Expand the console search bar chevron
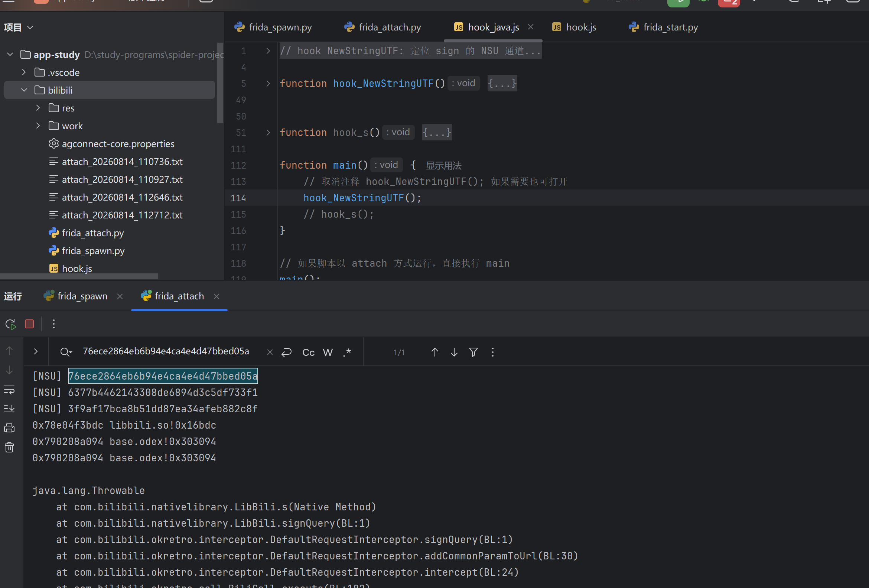The width and height of the screenshot is (869, 588). click(x=36, y=352)
